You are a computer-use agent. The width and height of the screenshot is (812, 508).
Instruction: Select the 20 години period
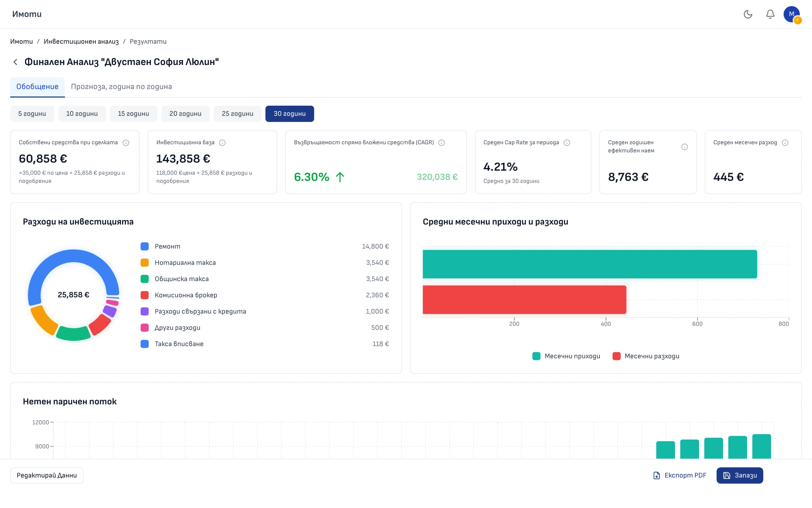(185, 114)
